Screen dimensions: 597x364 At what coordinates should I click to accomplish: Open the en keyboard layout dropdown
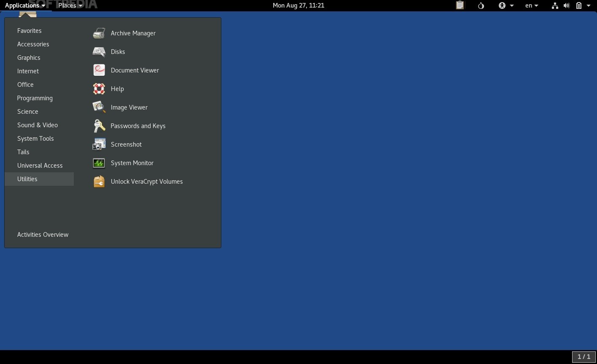(x=531, y=5)
